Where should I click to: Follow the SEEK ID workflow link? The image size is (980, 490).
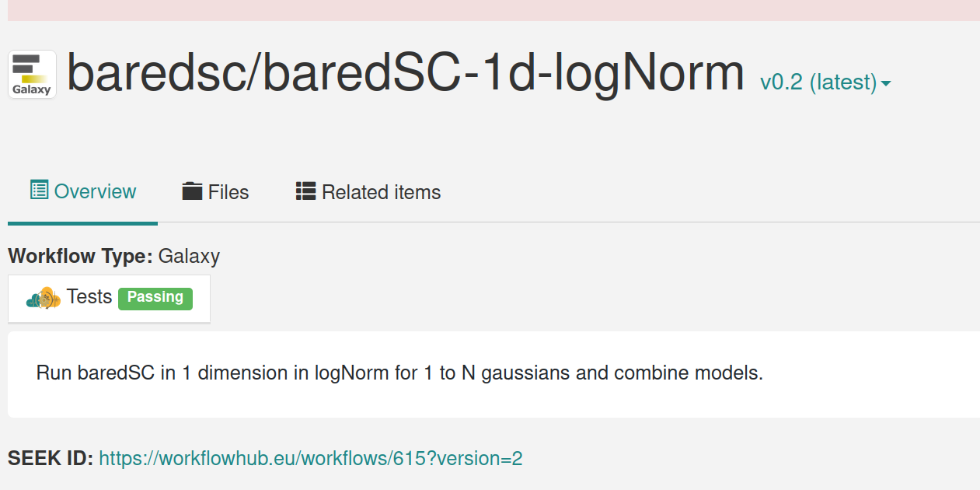pos(310,459)
